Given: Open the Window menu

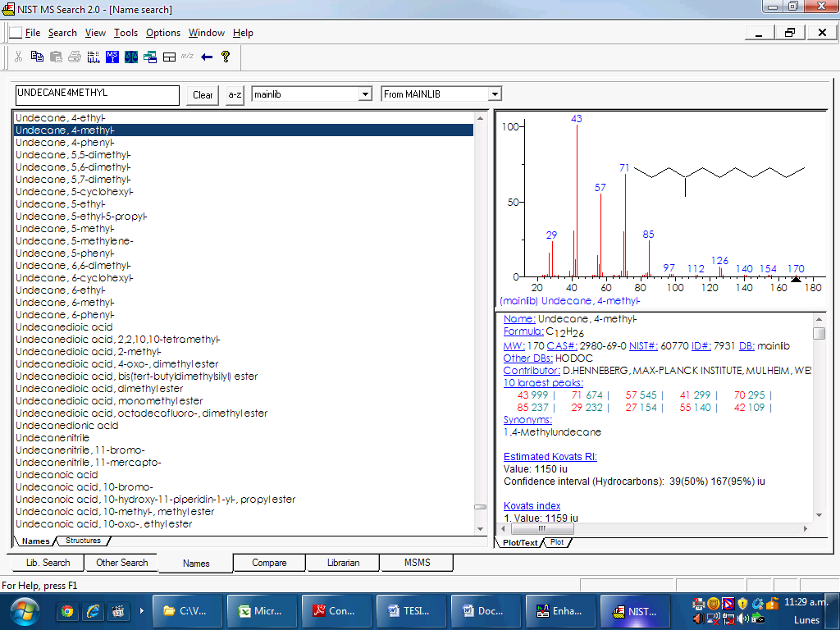Looking at the screenshot, I should tap(206, 33).
